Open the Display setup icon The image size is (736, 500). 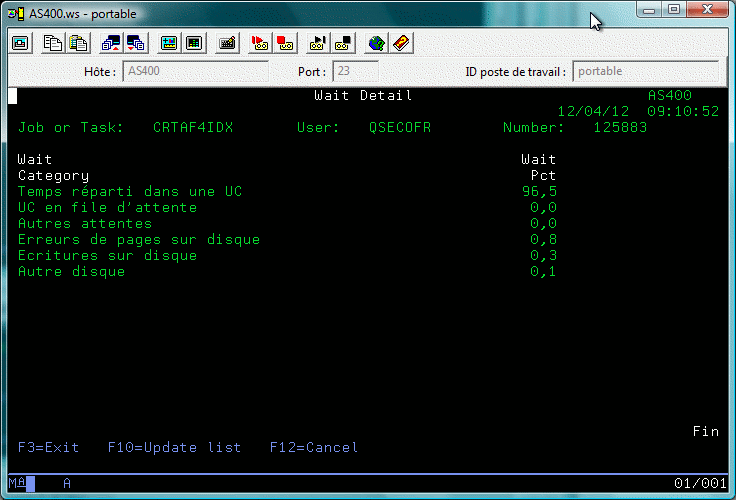[x=169, y=43]
